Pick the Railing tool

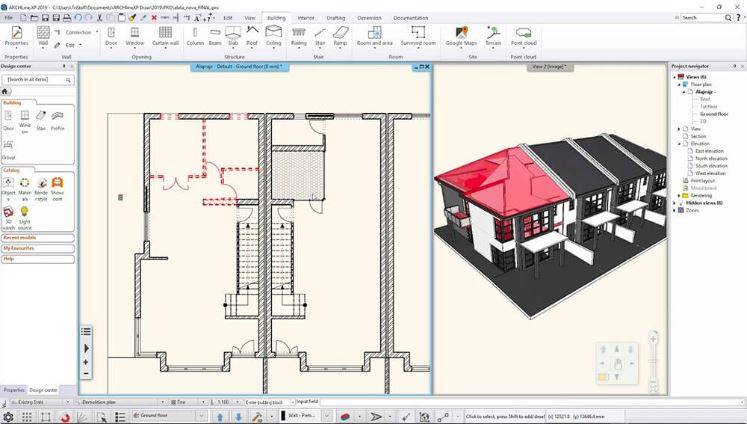point(299,36)
